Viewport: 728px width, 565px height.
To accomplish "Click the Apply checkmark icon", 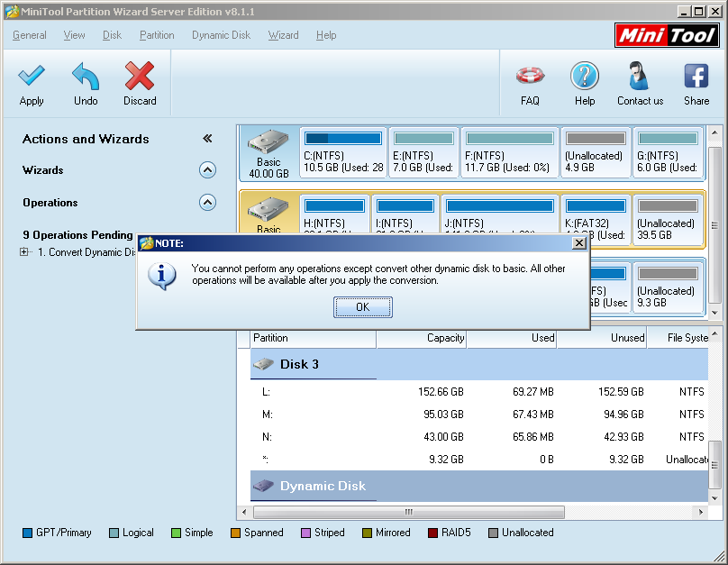I will [x=32, y=76].
